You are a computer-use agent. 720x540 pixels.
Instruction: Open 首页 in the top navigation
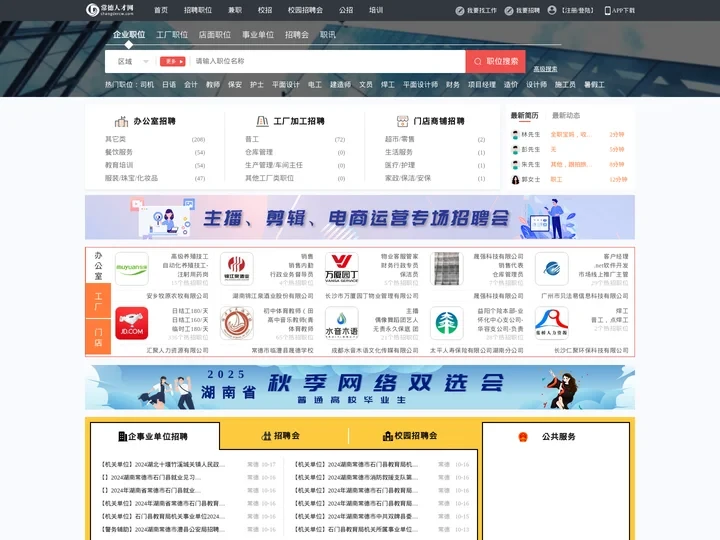(x=161, y=10)
